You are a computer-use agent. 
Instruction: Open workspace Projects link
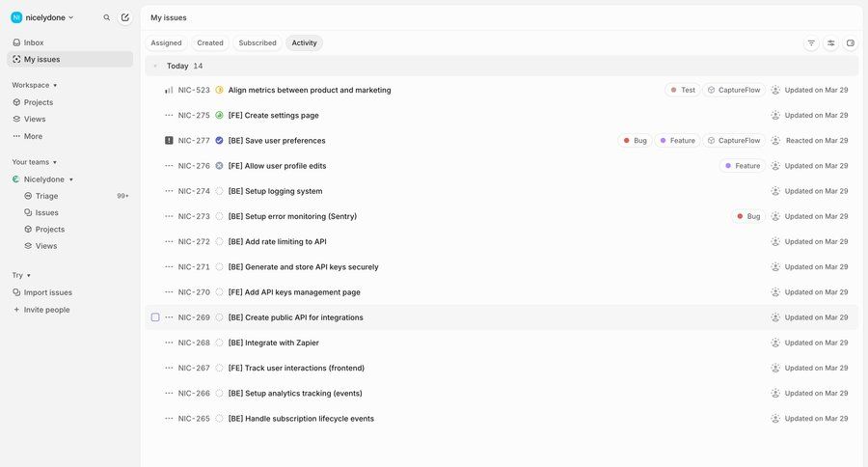(x=69, y=102)
